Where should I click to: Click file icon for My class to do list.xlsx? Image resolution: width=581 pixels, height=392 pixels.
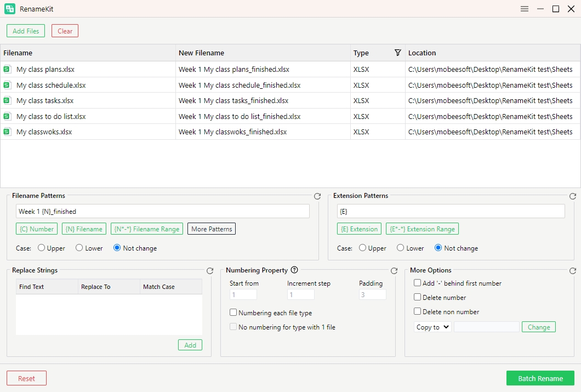7,116
